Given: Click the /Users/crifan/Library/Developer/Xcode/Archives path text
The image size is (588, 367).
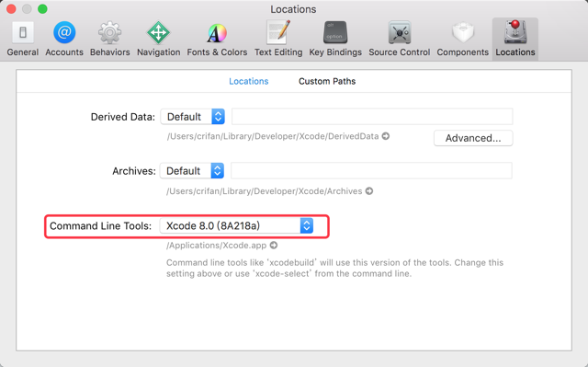Looking at the screenshot, I should coord(265,191).
